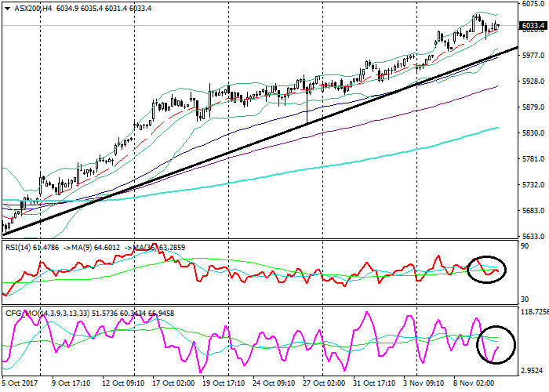549x392 pixels.
Task: Click the RSI scale value 90
Action: pos(525,247)
